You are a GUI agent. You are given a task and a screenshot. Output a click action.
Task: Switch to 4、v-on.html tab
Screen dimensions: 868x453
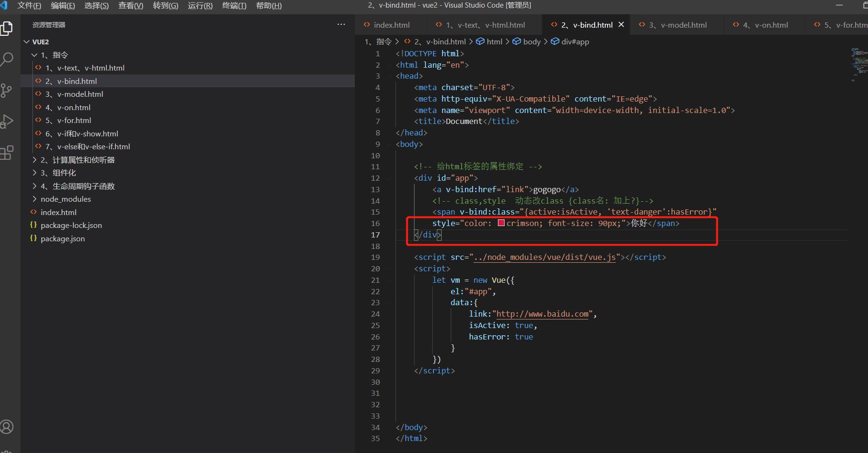click(x=765, y=25)
